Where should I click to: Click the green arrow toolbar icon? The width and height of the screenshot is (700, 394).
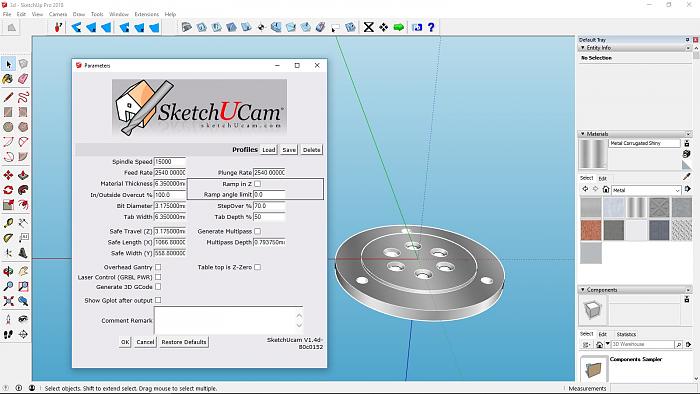click(x=399, y=27)
